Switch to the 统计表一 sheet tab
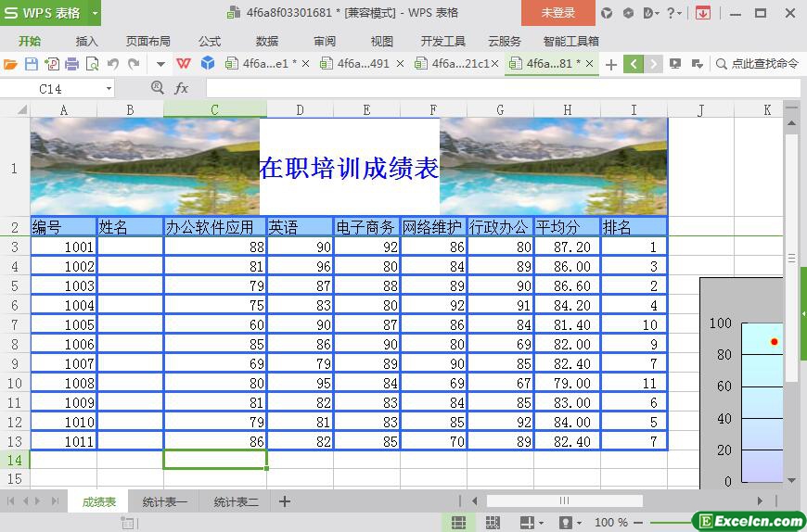 point(164,501)
